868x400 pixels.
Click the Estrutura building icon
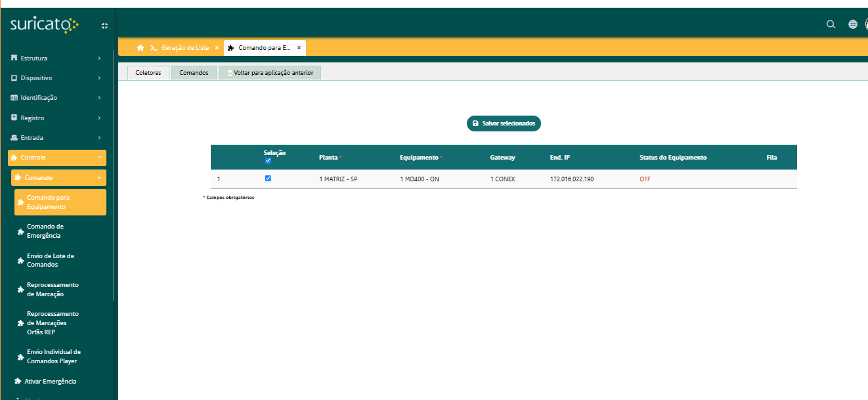[14, 58]
